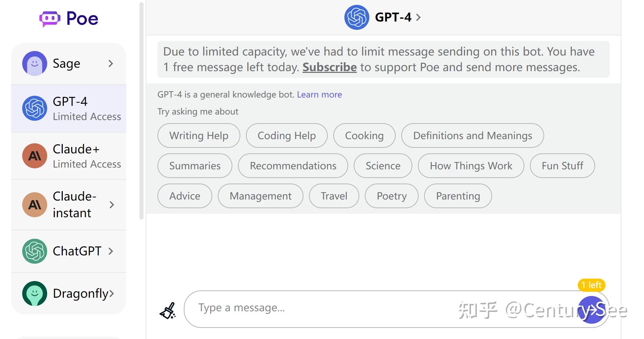Screen dimensions: 644x339
Task: Click the broom clear-context icon
Action: (x=168, y=310)
